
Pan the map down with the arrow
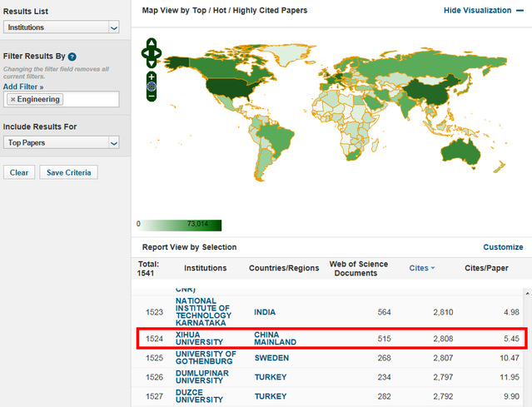(x=151, y=63)
